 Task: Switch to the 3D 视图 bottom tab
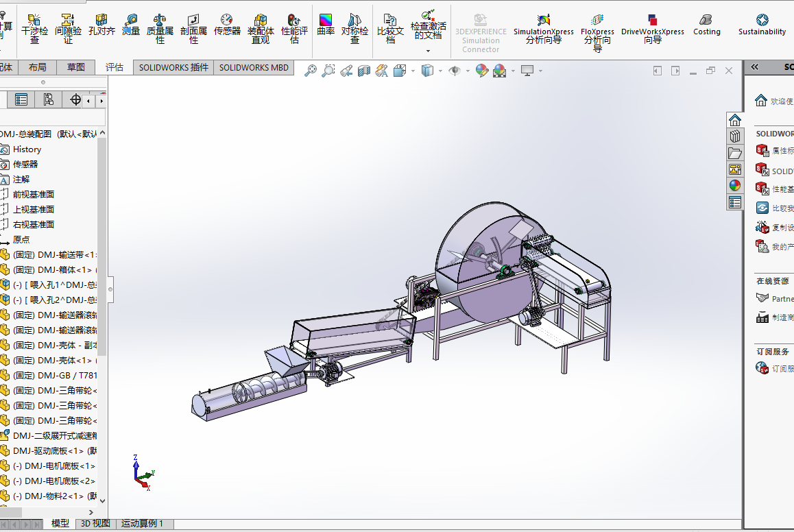click(96, 523)
